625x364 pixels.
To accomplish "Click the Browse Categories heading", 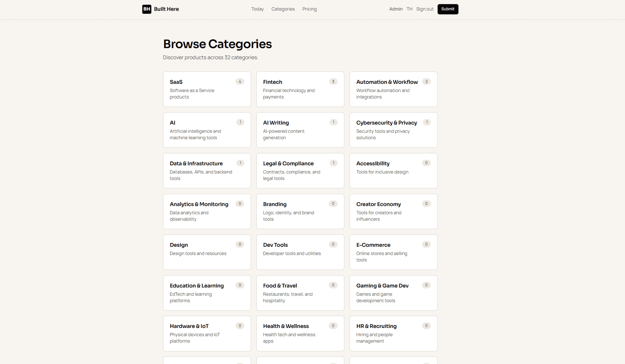I will tap(218, 44).
